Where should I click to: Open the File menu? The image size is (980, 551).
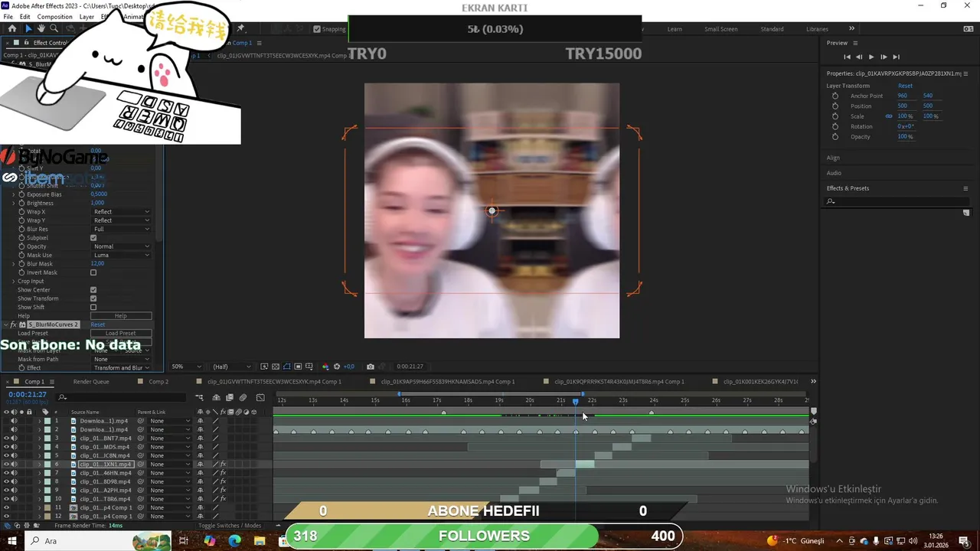(x=8, y=17)
